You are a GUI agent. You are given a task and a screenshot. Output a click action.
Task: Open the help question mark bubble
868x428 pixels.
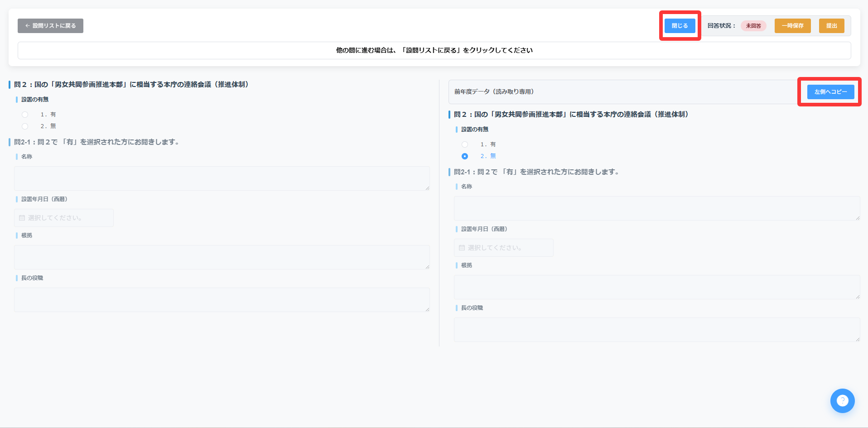tap(842, 401)
